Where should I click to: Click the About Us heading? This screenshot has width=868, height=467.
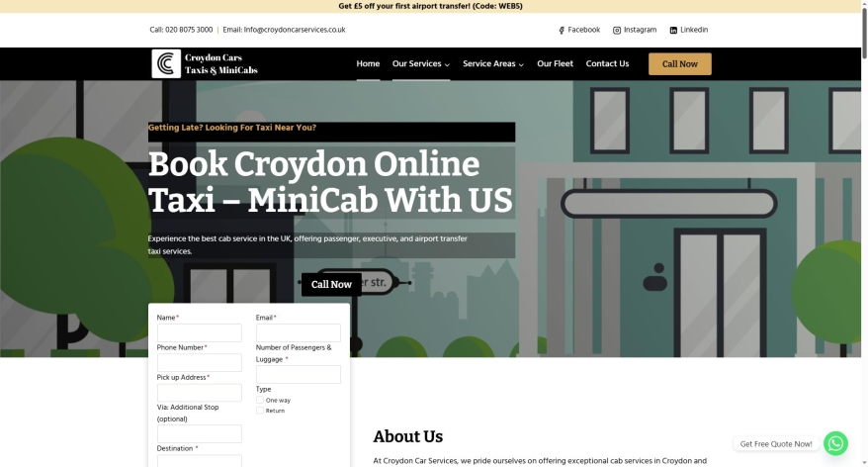408,436
